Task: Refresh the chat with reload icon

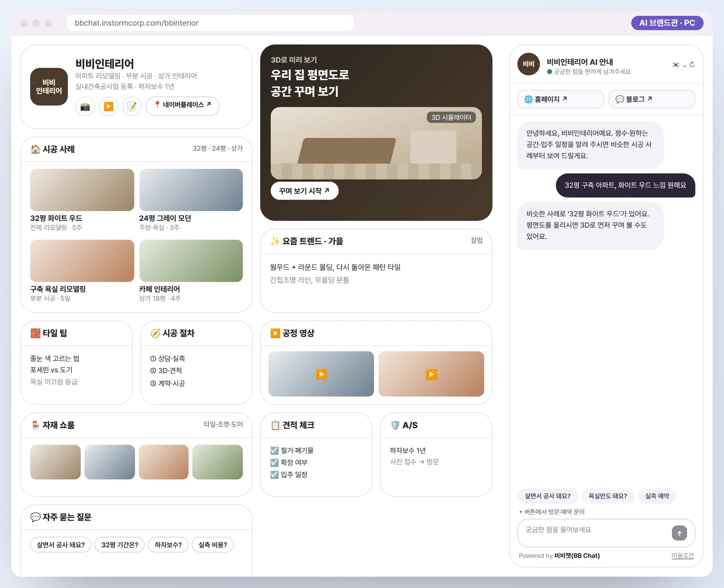Action: (x=692, y=65)
